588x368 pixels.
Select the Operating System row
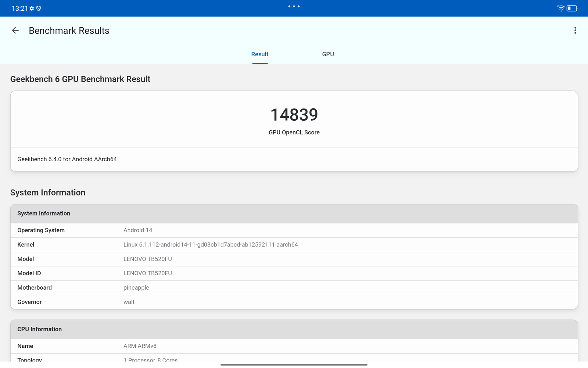(x=294, y=230)
